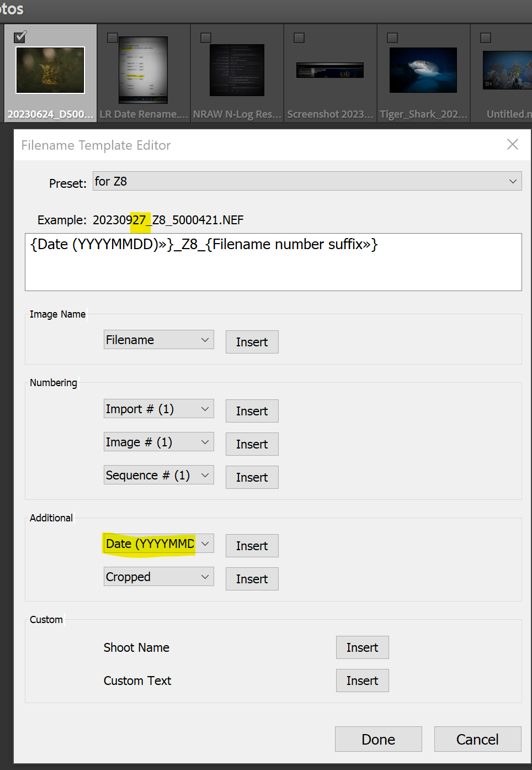Open the highlighted Date (YYYYMMDD) dropdown
Viewport: 532px width, 770px height.
[158, 543]
